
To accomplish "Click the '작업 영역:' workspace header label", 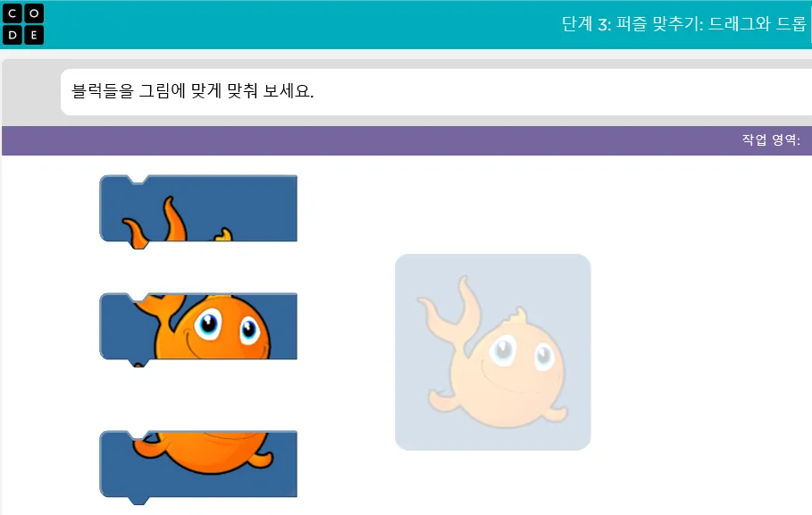I will (771, 139).
